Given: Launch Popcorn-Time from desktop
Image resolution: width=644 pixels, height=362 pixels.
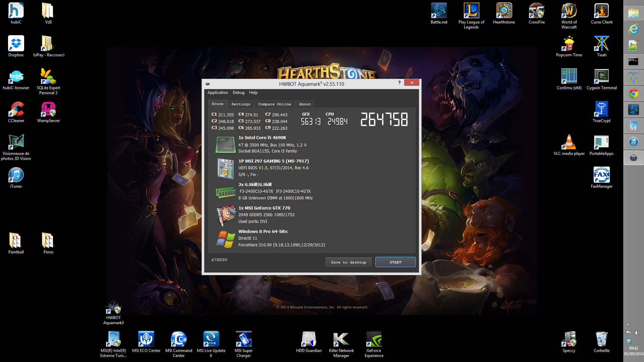Looking at the screenshot, I should [x=569, y=46].
